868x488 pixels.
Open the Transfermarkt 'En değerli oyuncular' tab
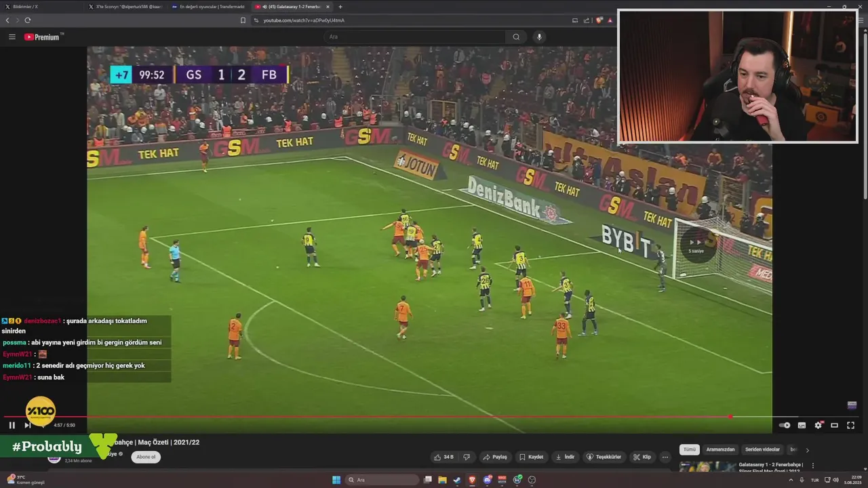click(209, 6)
